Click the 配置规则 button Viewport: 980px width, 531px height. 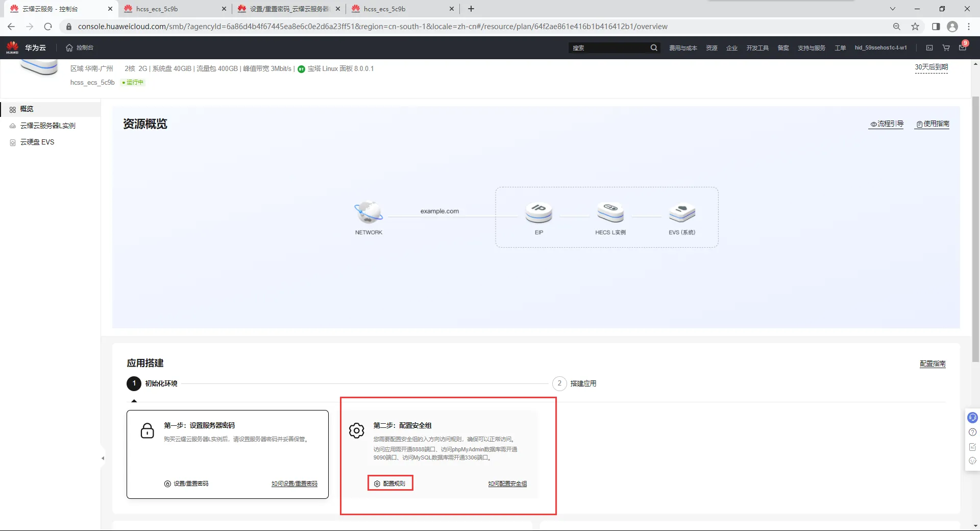point(390,484)
